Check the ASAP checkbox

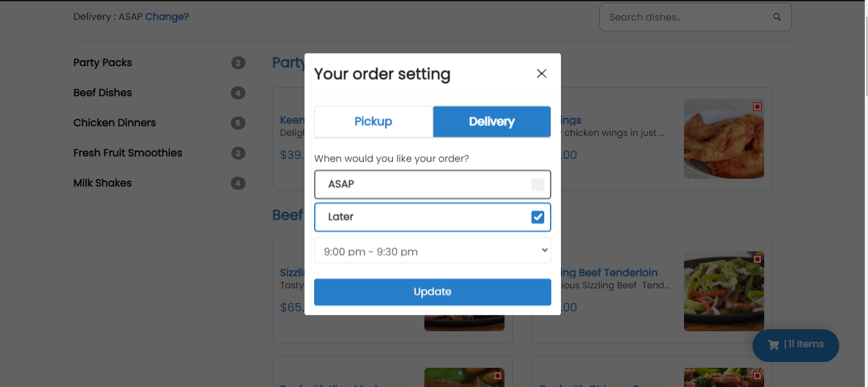pos(538,185)
